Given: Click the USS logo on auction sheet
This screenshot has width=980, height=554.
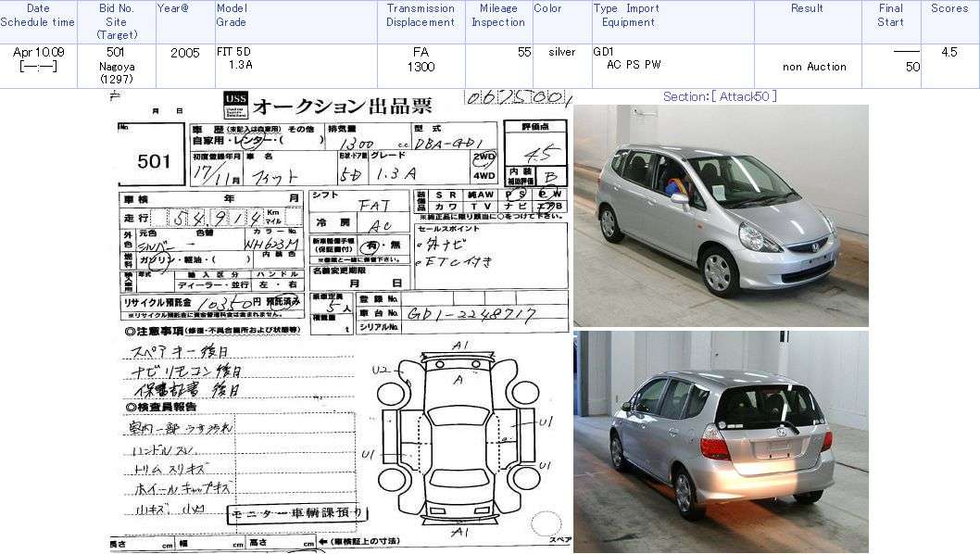Looking at the screenshot, I should point(235,105).
